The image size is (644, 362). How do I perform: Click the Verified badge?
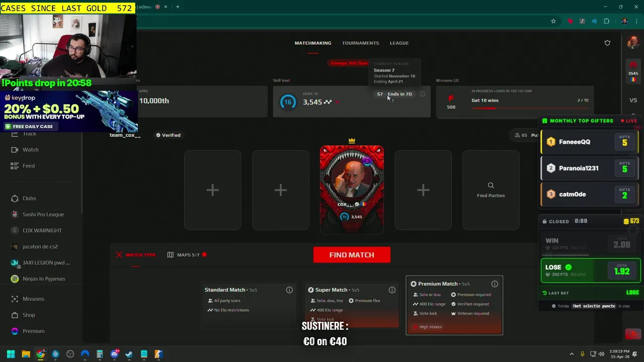point(168,135)
